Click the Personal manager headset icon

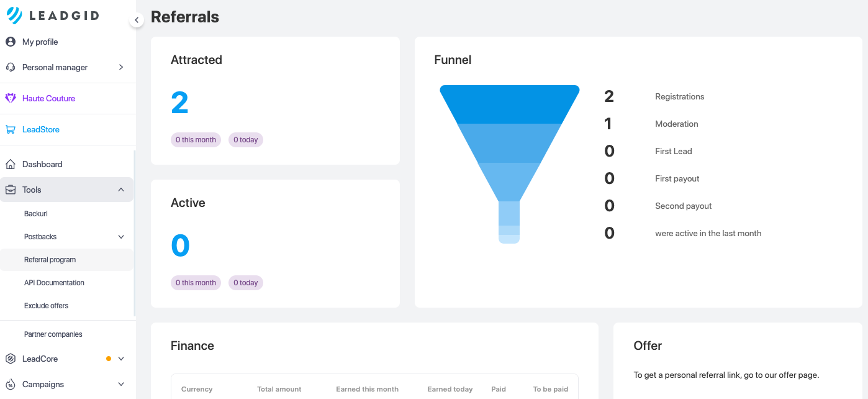tap(10, 67)
